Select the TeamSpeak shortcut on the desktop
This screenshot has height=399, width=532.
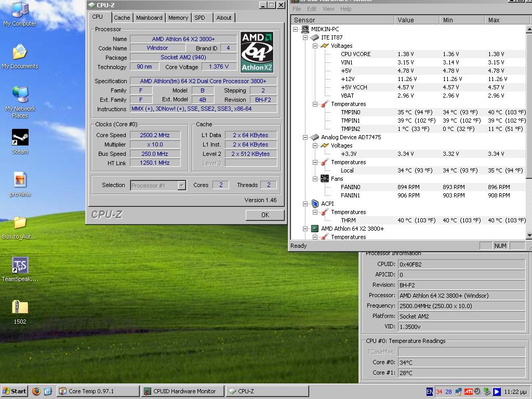(20, 270)
